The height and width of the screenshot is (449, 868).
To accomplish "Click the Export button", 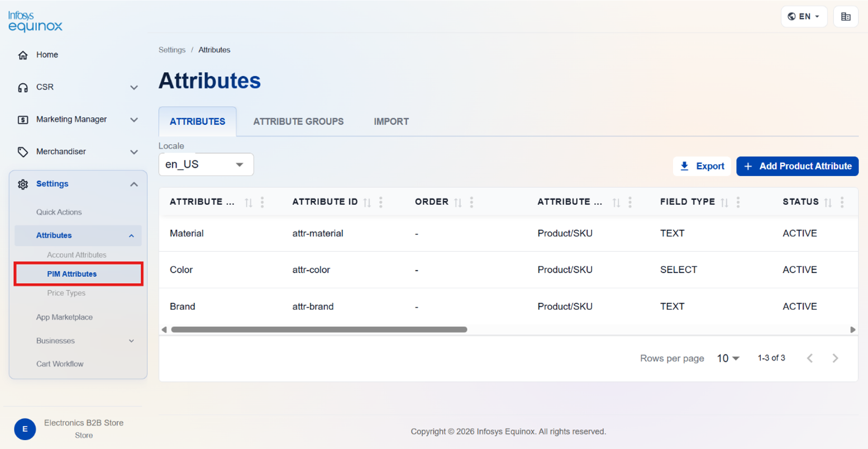I will [x=702, y=166].
